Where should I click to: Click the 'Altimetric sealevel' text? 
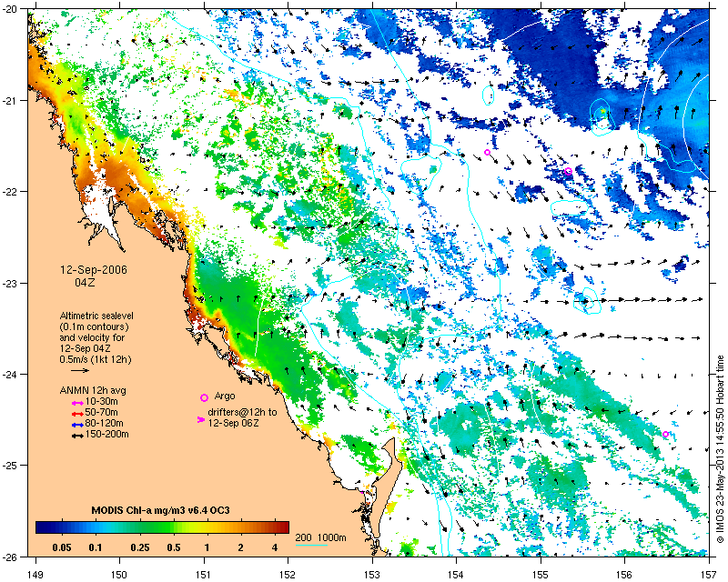click(x=96, y=316)
